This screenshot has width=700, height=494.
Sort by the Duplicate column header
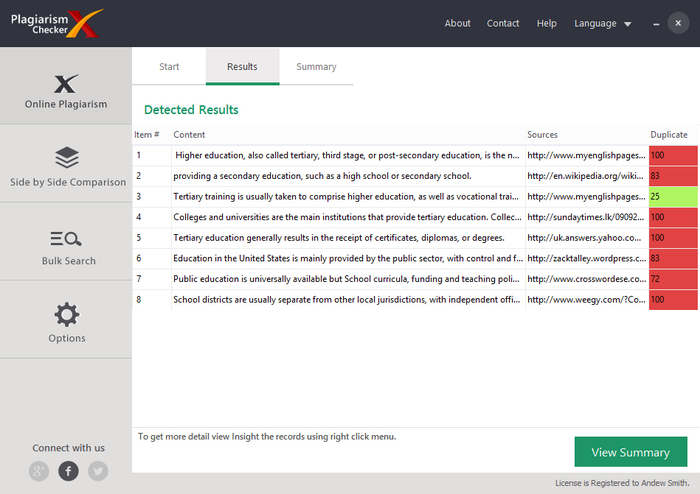(x=669, y=134)
